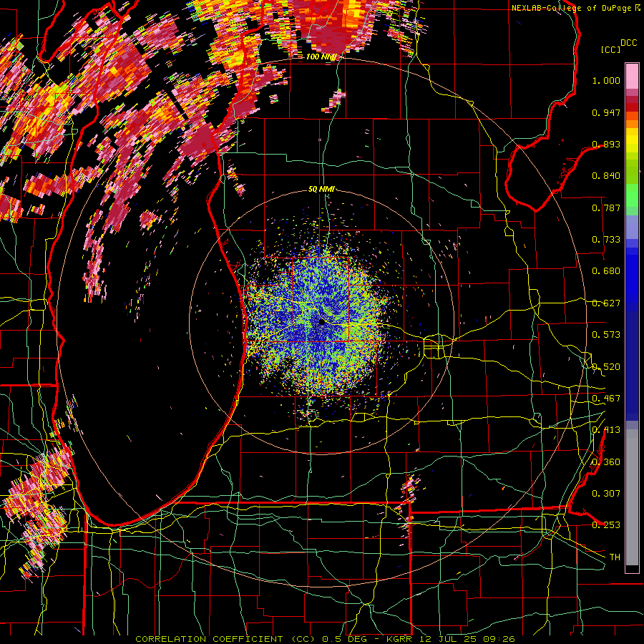Select the 0.307 legend value
644x644 pixels.
[x=606, y=494]
